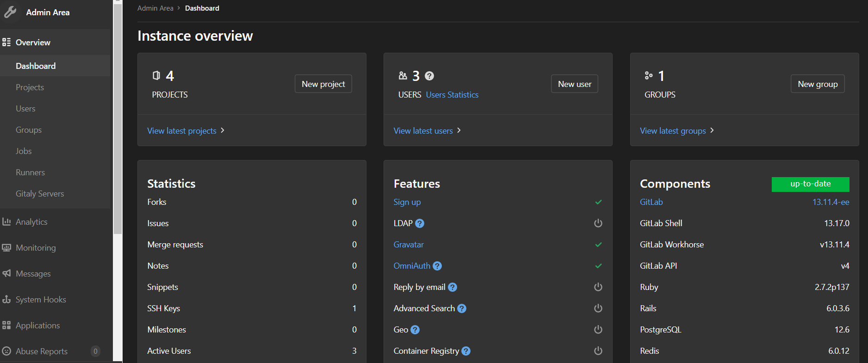Click the users icon beside count 3

coord(403,75)
